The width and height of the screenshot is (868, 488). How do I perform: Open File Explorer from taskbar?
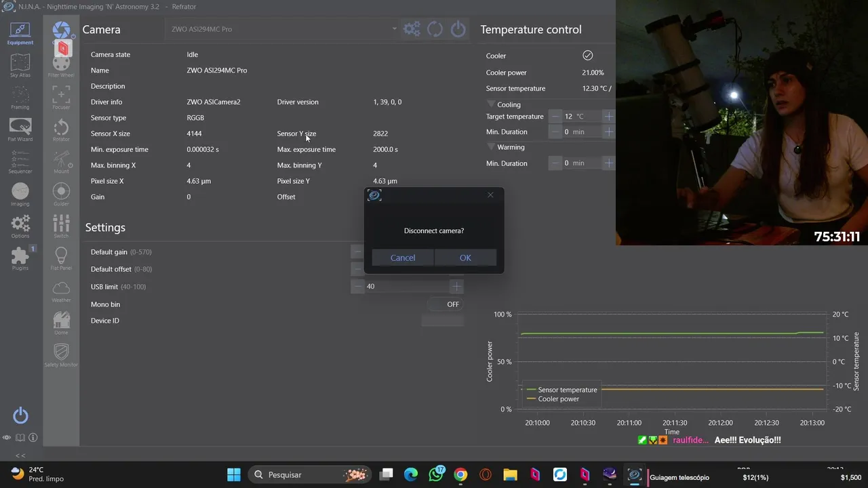pos(510,474)
